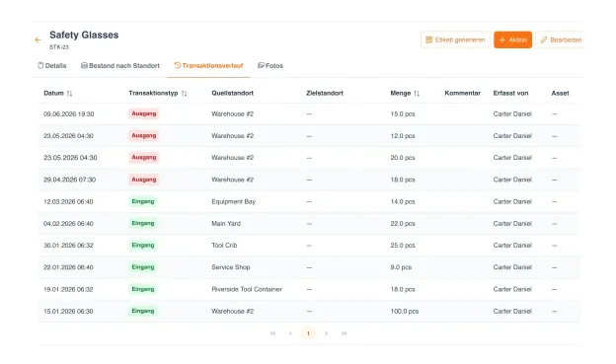The image size is (616, 364).
Task: Go back using the orange arrow icon
Action: pos(38,39)
